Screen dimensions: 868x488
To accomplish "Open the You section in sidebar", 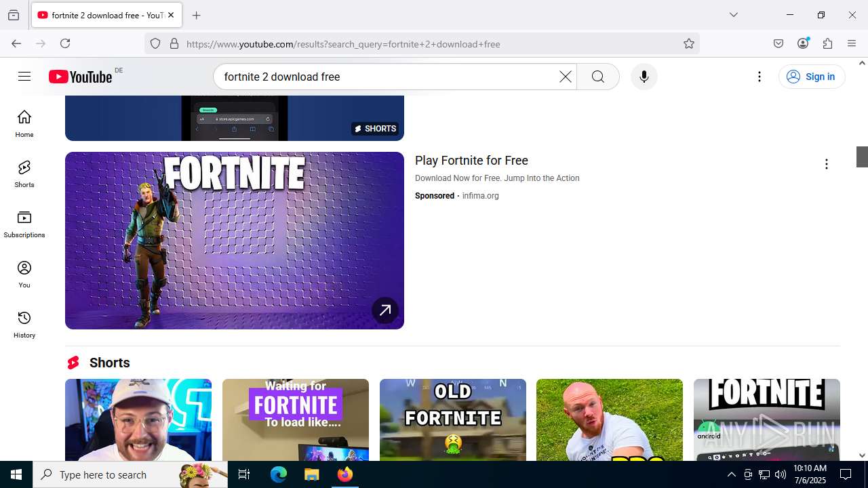I will pyautogui.click(x=24, y=274).
